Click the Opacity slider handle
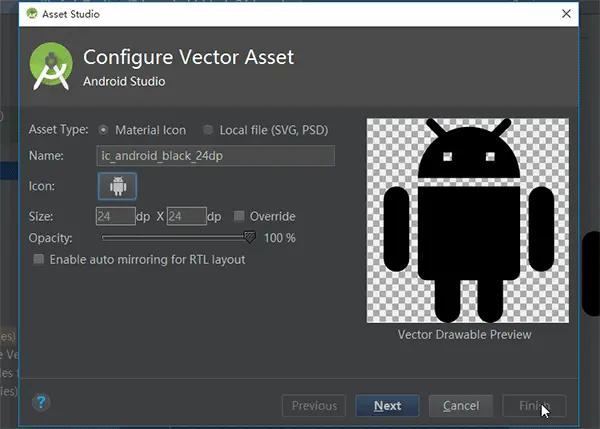This screenshot has width=600, height=429. tap(249, 237)
